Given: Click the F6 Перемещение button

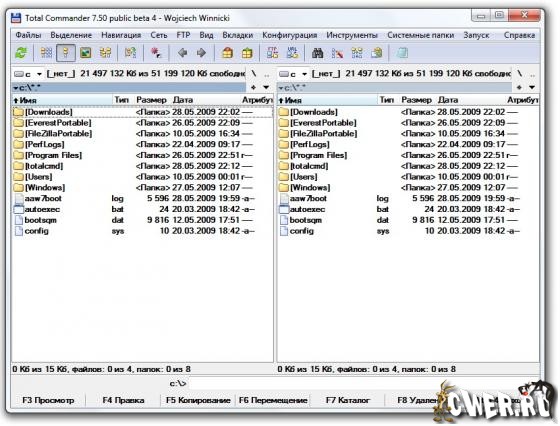Looking at the screenshot, I should coord(273,400).
